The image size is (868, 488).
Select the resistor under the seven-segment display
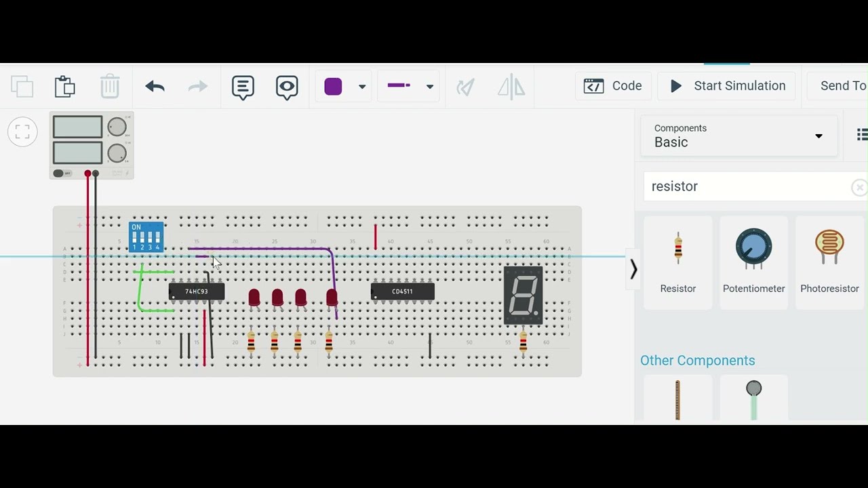[523, 342]
